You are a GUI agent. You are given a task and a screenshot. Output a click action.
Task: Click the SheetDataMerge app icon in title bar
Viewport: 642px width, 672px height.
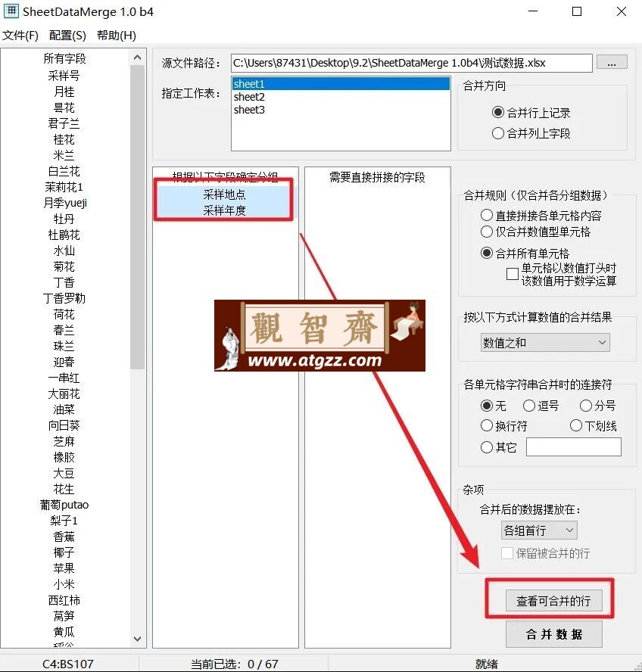click(11, 11)
